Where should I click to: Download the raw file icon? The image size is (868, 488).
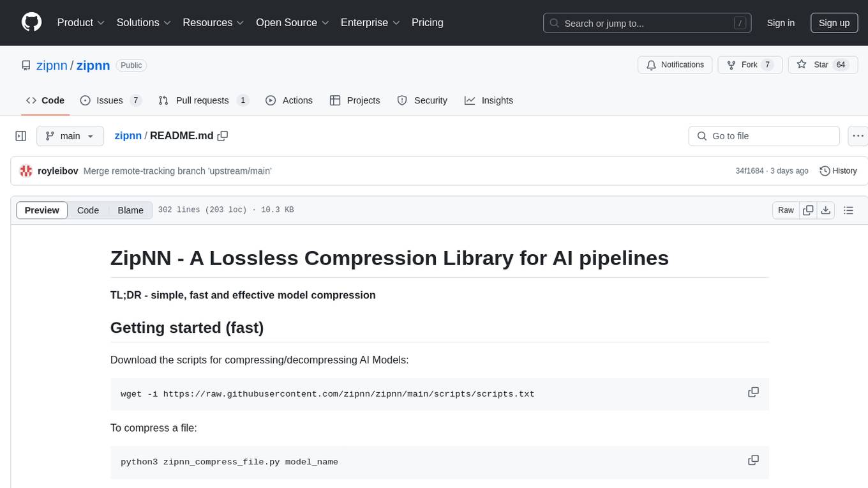826,210
